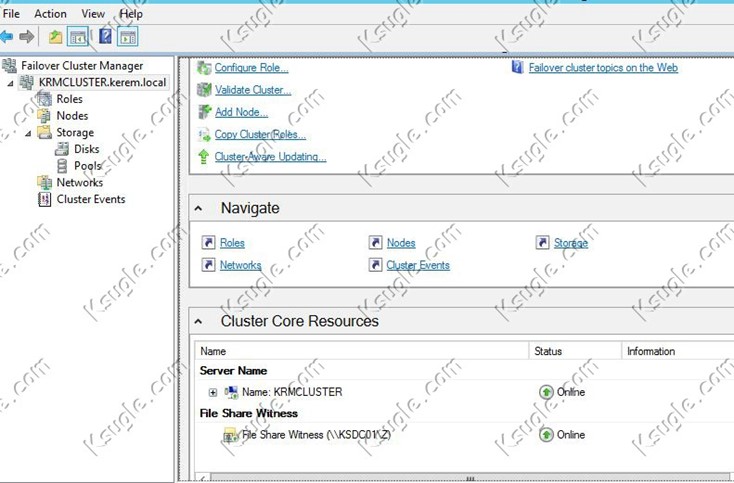Sort by the Information column header
Viewport: 734px width, 483px height.
point(678,351)
